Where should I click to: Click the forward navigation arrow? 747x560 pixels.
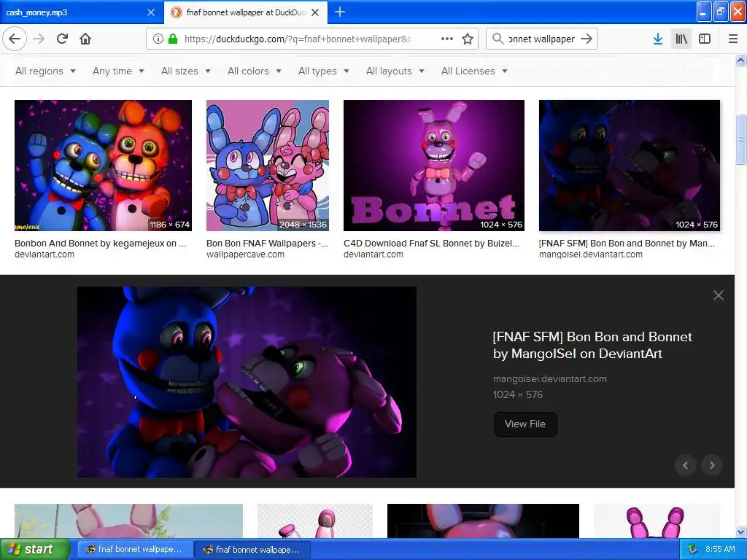pyautogui.click(x=39, y=39)
